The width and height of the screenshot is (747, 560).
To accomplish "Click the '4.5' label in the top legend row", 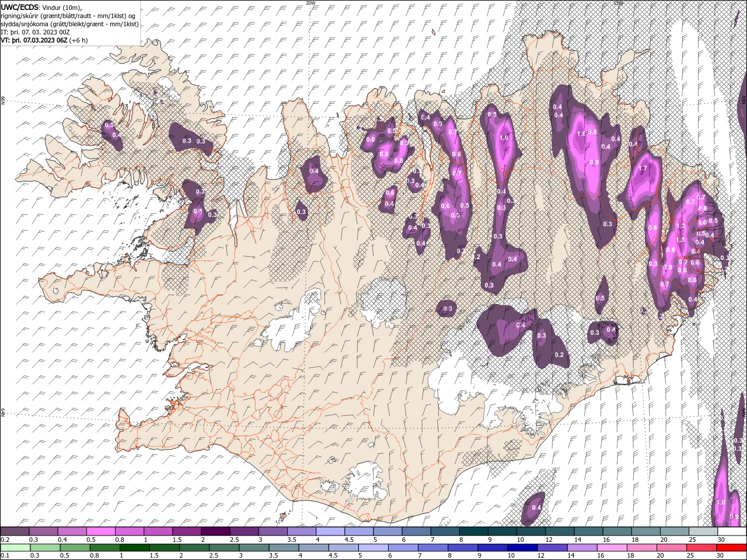I will point(349,540).
